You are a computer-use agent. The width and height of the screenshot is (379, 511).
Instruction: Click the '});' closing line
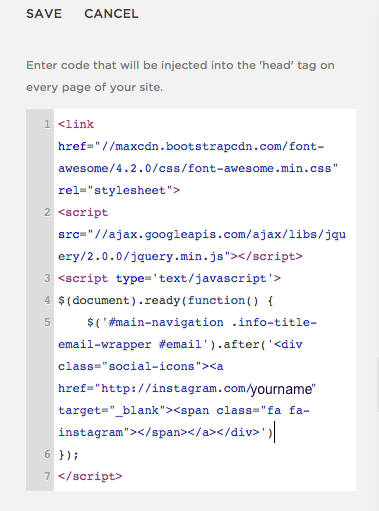[x=68, y=455]
